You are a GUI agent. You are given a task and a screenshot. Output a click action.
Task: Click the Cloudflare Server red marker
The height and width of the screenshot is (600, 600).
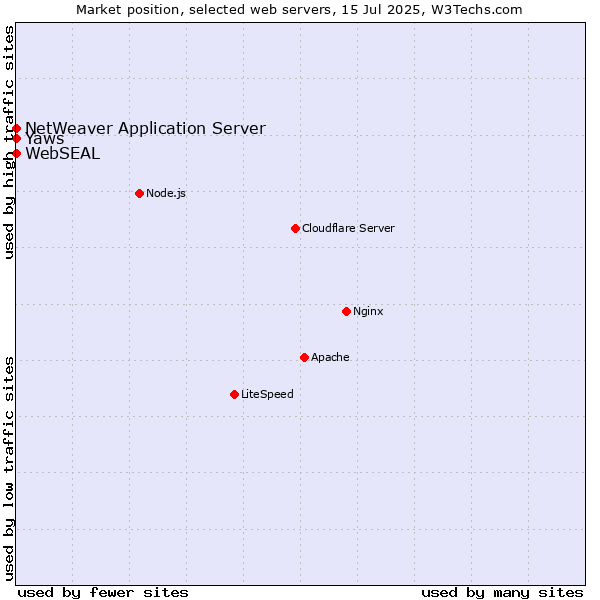click(x=295, y=228)
